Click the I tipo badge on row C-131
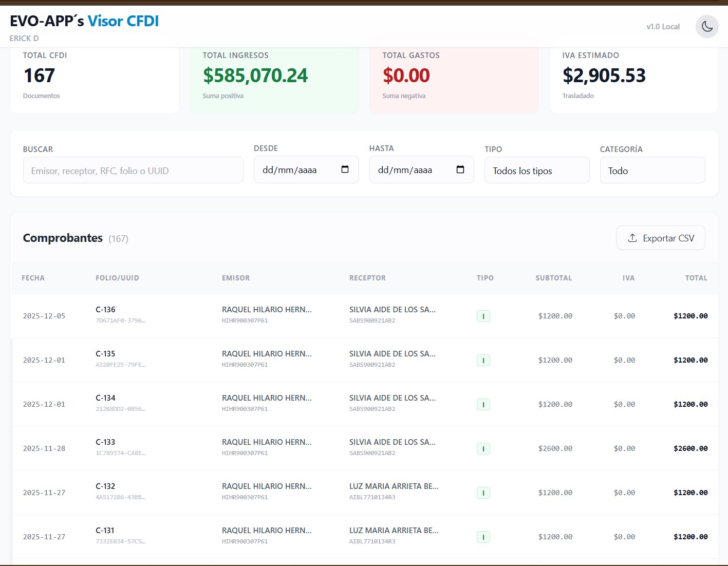This screenshot has width=728, height=566. click(483, 536)
